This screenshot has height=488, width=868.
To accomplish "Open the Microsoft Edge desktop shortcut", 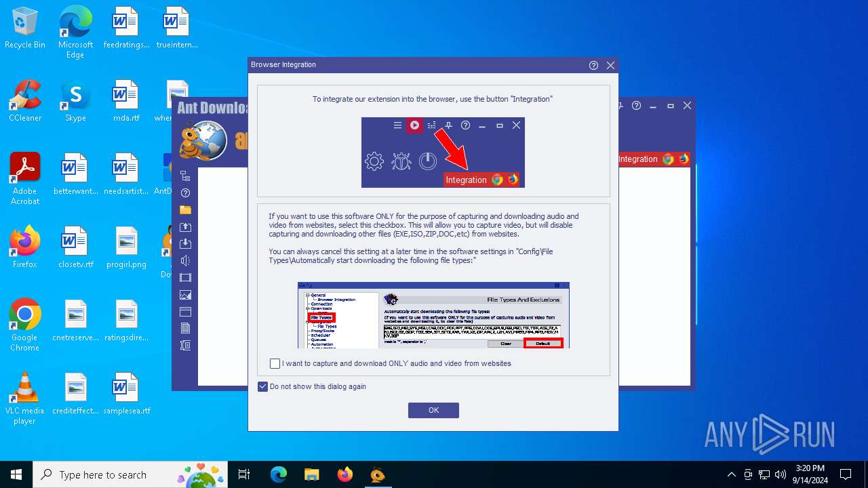I will (75, 33).
